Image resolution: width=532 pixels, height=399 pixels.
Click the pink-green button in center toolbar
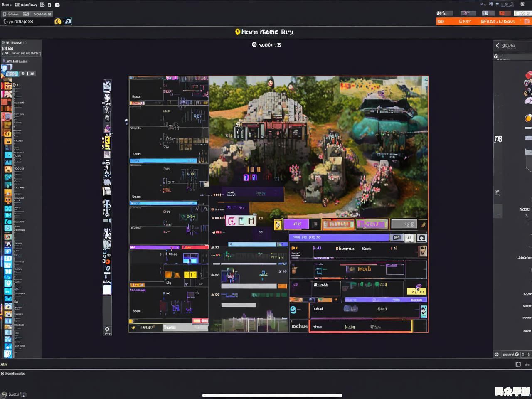point(372,224)
